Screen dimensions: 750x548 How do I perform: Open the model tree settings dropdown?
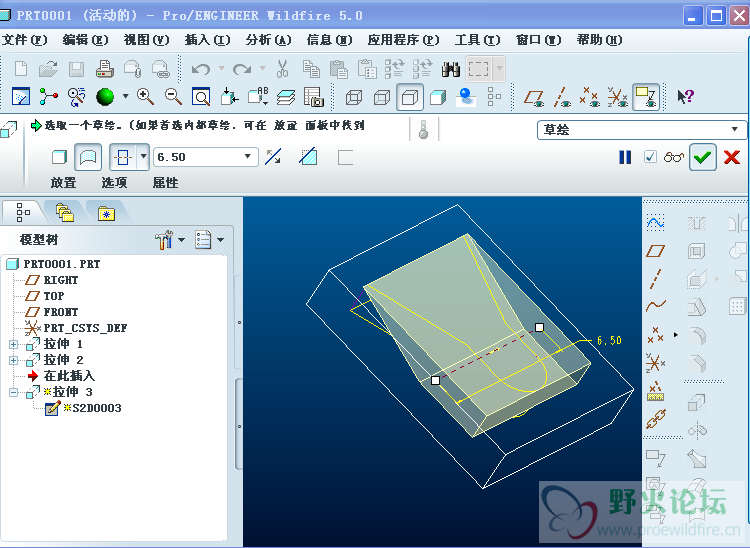(x=182, y=240)
